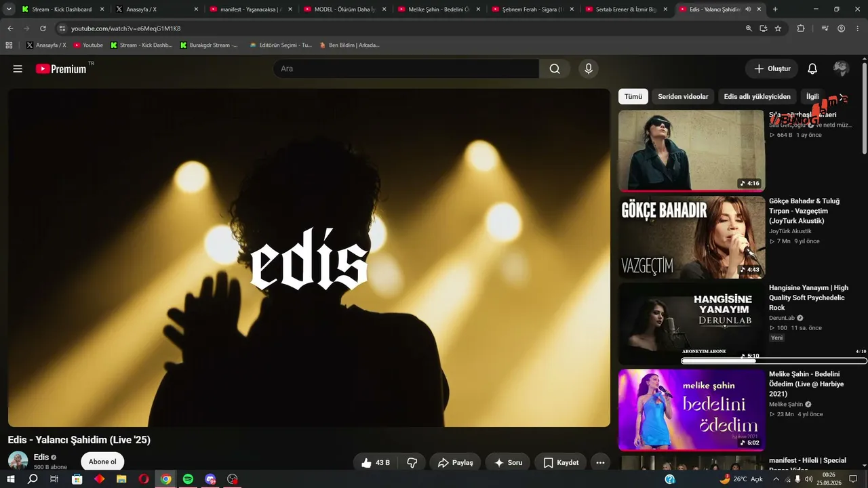
Task: Switch to Stream - Kick Dashboard tab
Action: click(62, 9)
